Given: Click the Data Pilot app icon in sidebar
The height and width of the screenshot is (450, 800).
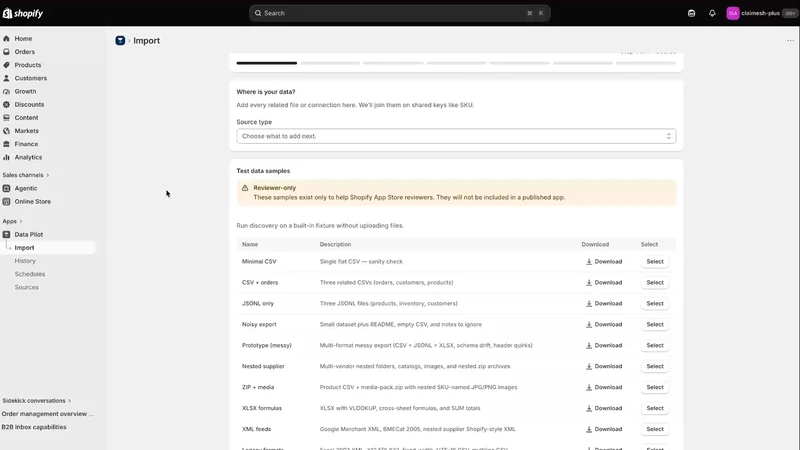Looking at the screenshot, I should coord(6,234).
